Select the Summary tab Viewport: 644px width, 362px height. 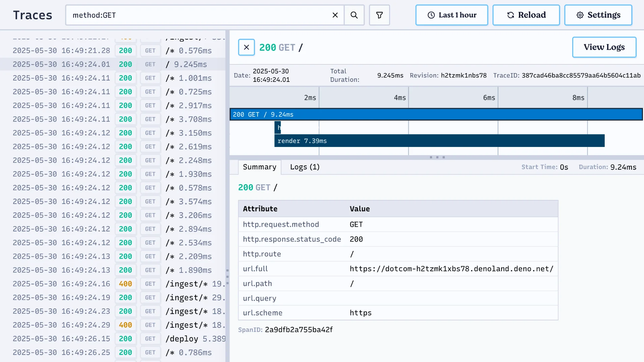point(259,167)
